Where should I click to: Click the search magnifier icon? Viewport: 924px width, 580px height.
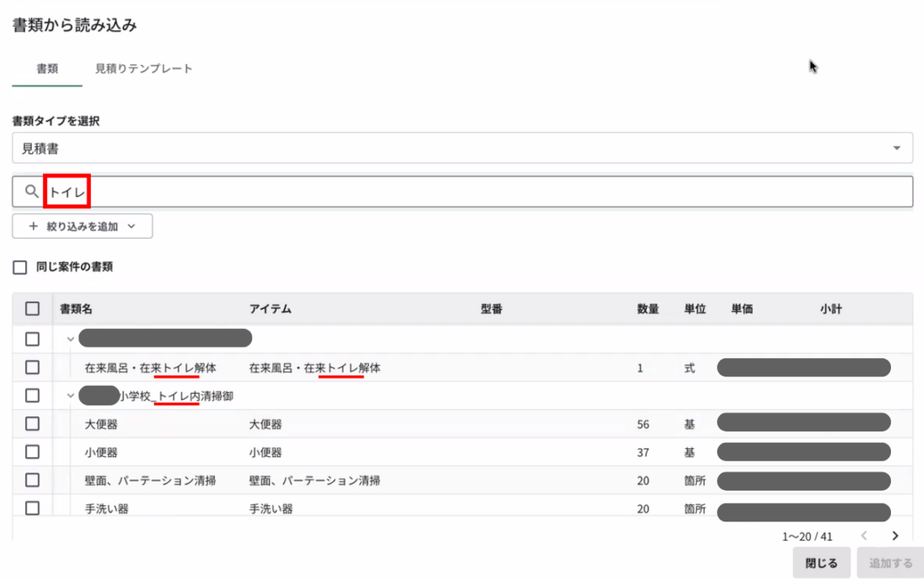click(32, 192)
